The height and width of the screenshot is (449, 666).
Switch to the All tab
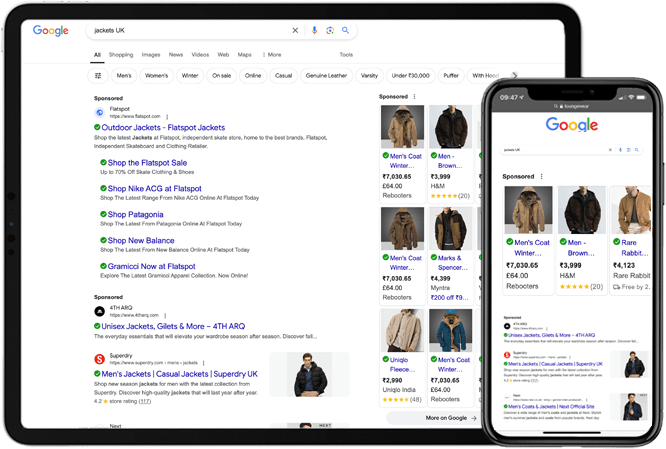[97, 55]
